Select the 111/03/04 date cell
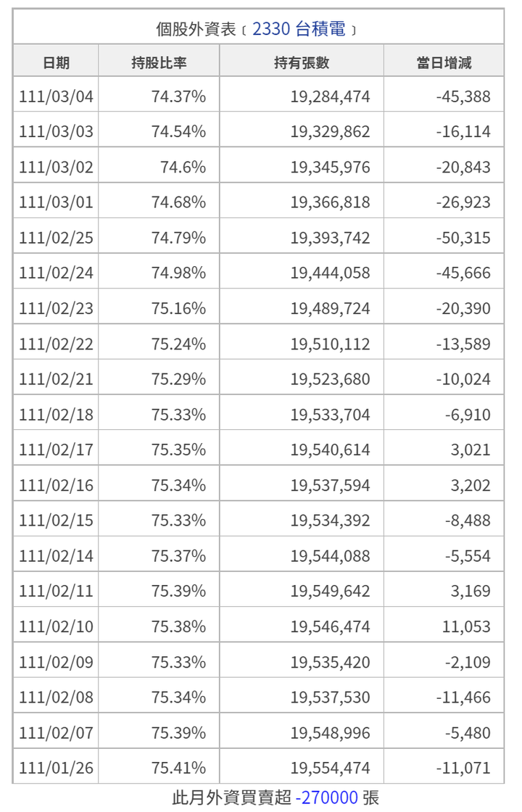This screenshot has height=812, width=522. [x=56, y=96]
